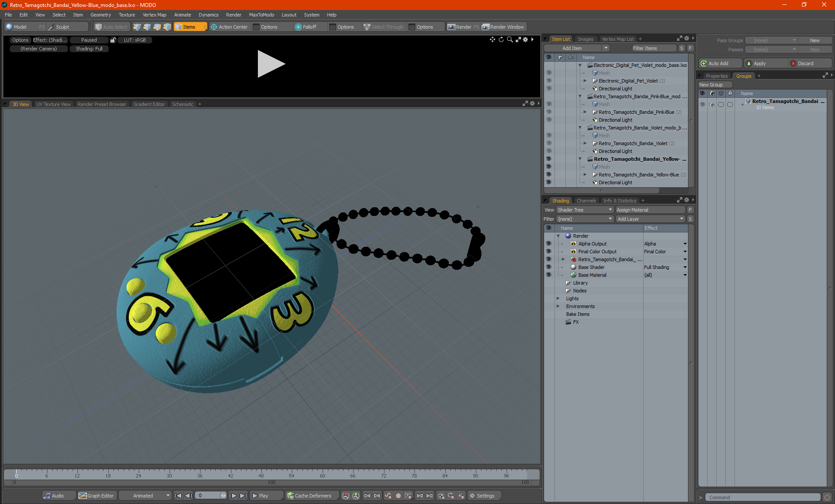835x504 pixels.
Task: Click Assign Material button
Action: (651, 210)
